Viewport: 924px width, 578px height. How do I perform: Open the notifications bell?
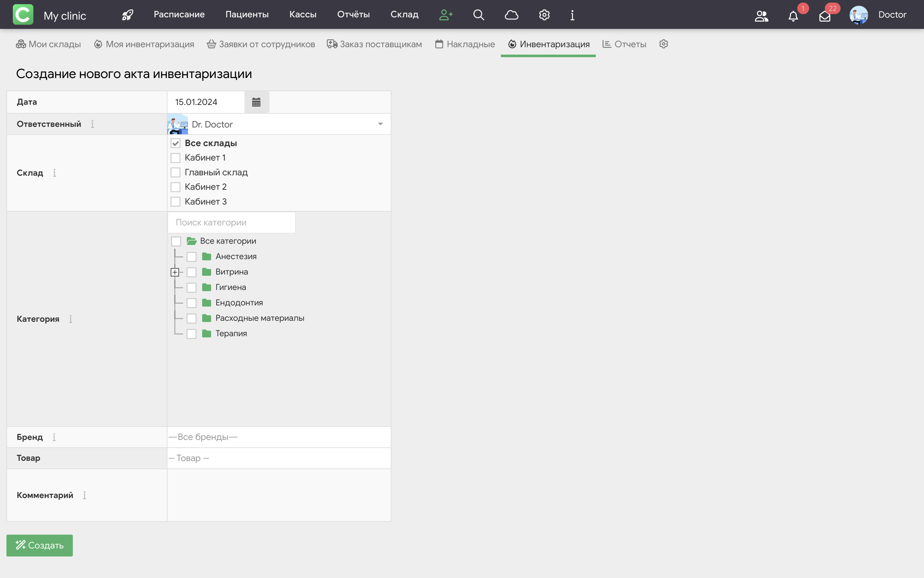[x=793, y=16]
